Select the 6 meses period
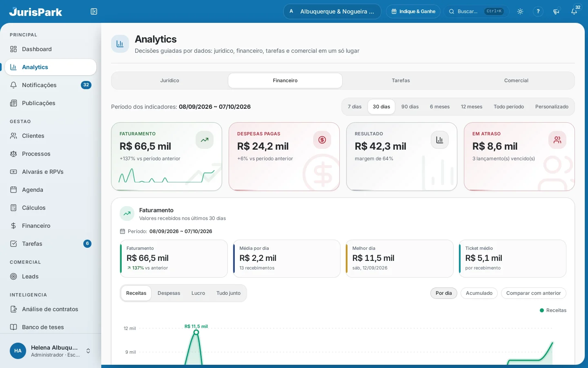 pyautogui.click(x=440, y=107)
